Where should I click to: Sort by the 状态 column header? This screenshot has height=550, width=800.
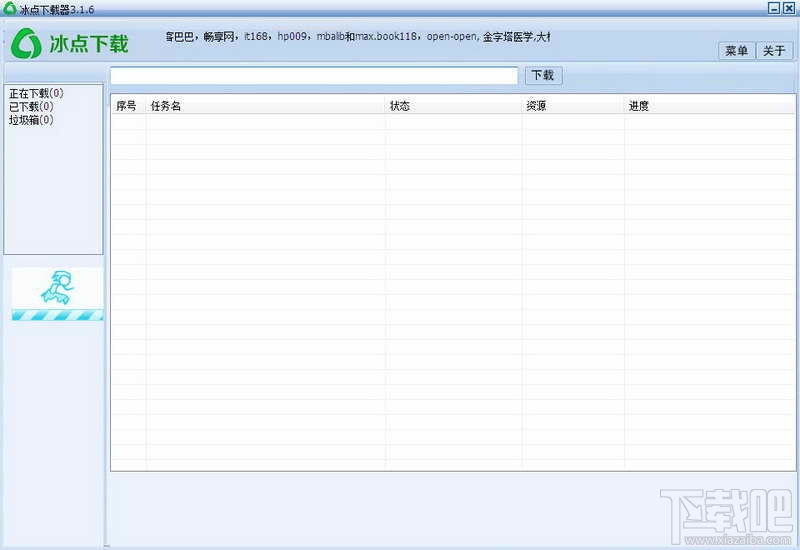(454, 106)
